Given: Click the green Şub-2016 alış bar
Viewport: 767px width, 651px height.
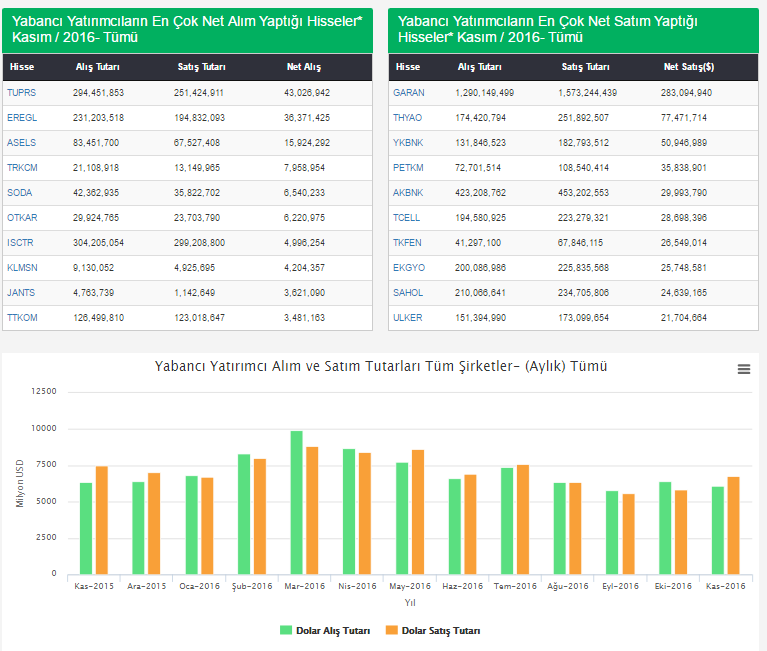Looking at the screenshot, I should [x=244, y=514].
